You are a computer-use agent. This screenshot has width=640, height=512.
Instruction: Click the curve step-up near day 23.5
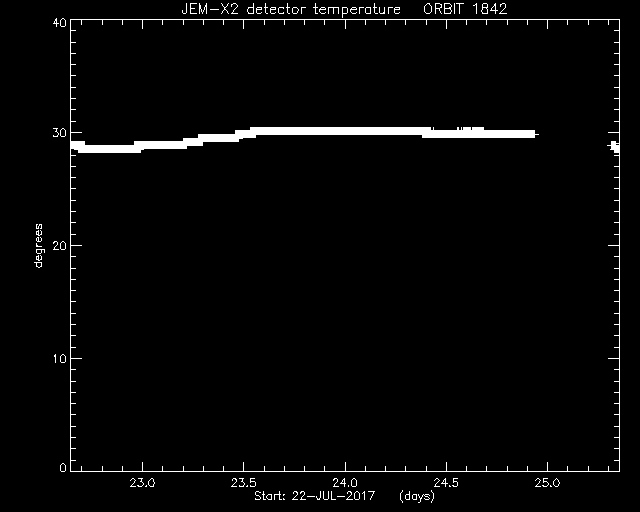coord(247,133)
